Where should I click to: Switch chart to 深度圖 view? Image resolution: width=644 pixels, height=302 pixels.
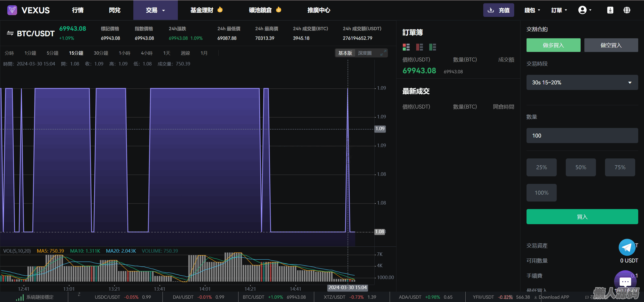click(x=365, y=53)
